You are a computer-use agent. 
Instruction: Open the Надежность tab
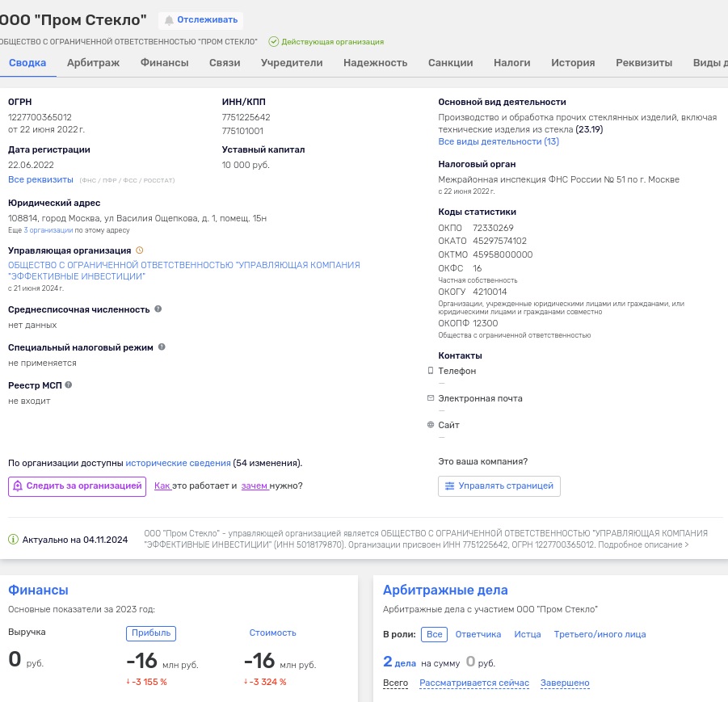375,63
